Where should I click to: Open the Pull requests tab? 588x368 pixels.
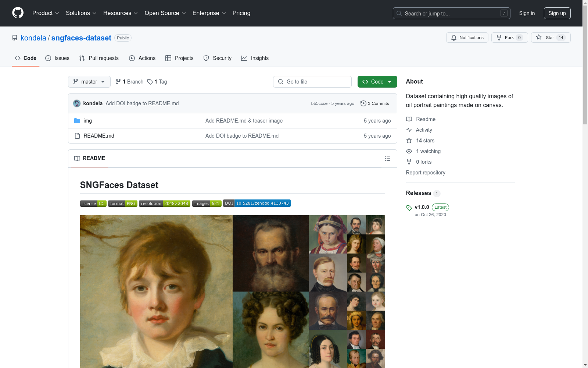point(99,58)
